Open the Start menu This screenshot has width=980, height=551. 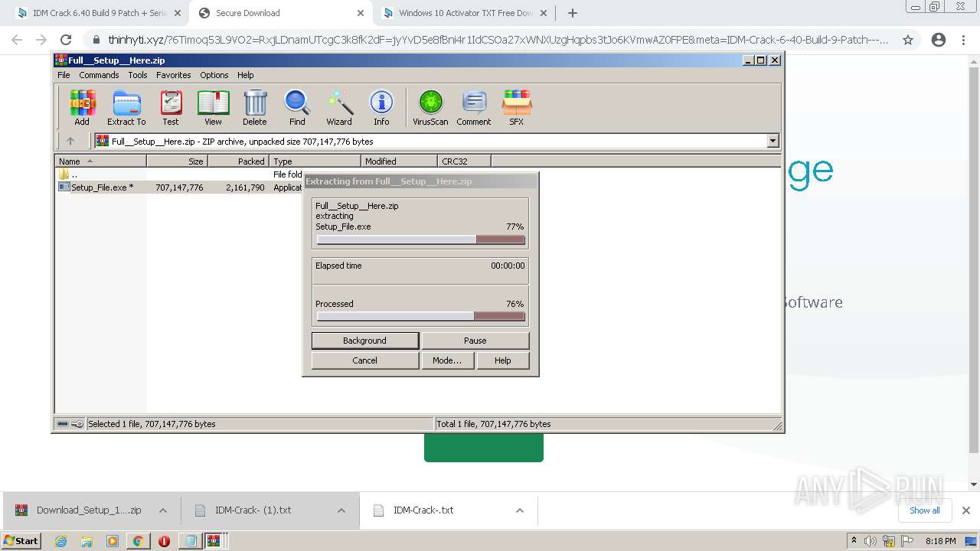click(21, 541)
